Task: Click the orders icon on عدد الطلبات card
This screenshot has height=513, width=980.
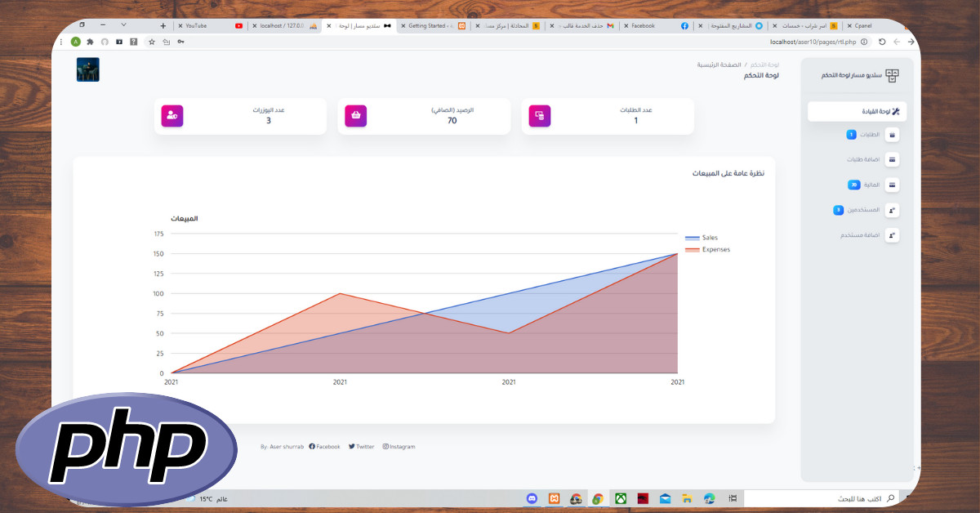Action: click(539, 115)
